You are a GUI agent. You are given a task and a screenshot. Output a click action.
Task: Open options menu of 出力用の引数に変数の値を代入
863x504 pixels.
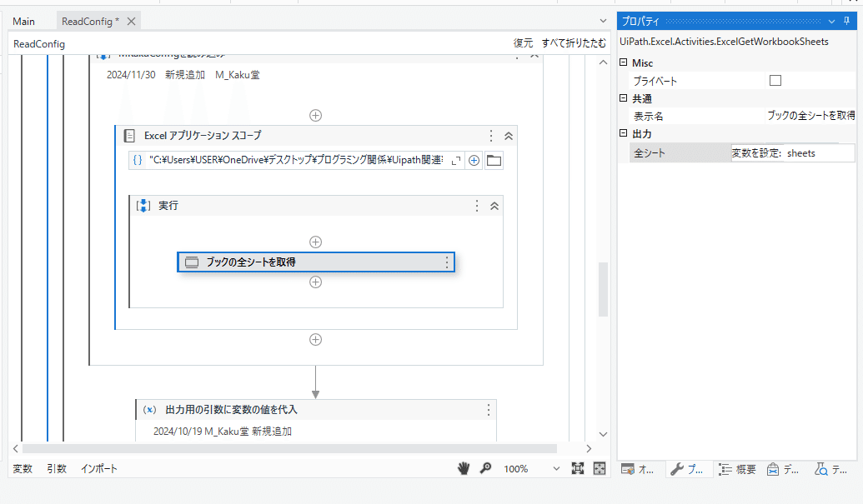[x=488, y=410]
